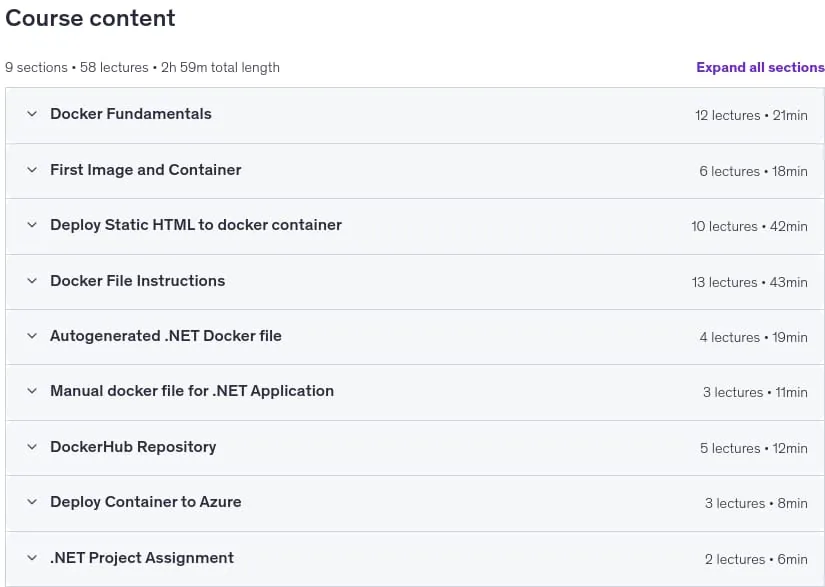Expand .NET Project Assignment chevron
Viewport: 825px width, 587px height.
(32, 558)
